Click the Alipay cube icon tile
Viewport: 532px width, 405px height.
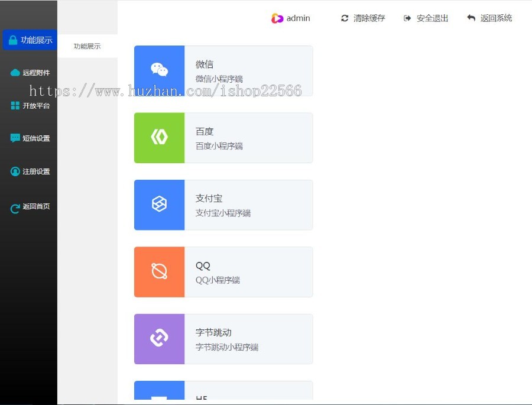tap(159, 205)
